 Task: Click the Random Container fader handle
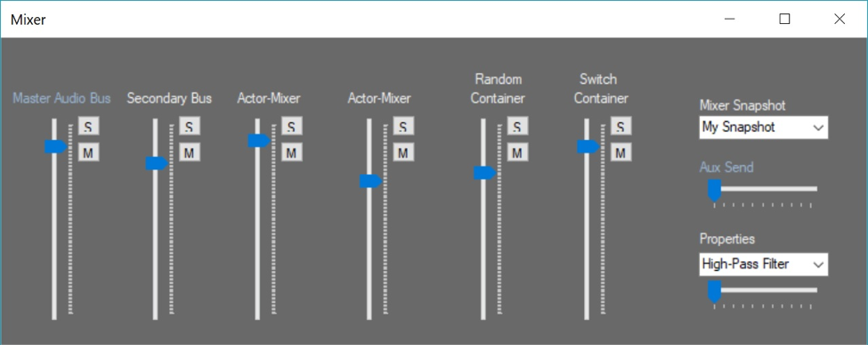point(485,173)
